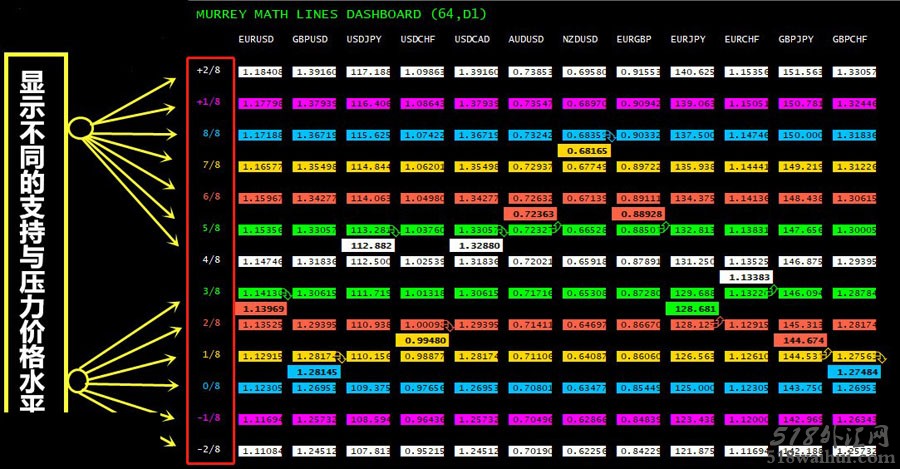Click the USDJPY current price box 112.882
This screenshot has height=469, width=900.
coord(368,246)
